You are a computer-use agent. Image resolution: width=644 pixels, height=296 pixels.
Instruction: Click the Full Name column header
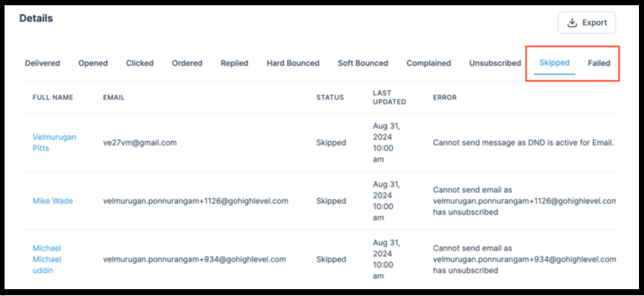pyautogui.click(x=53, y=98)
